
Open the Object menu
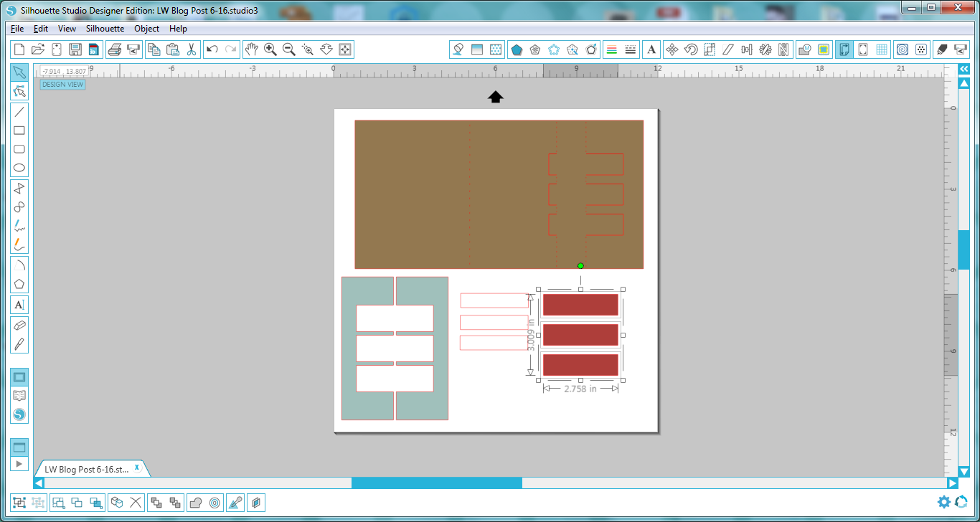(x=146, y=29)
